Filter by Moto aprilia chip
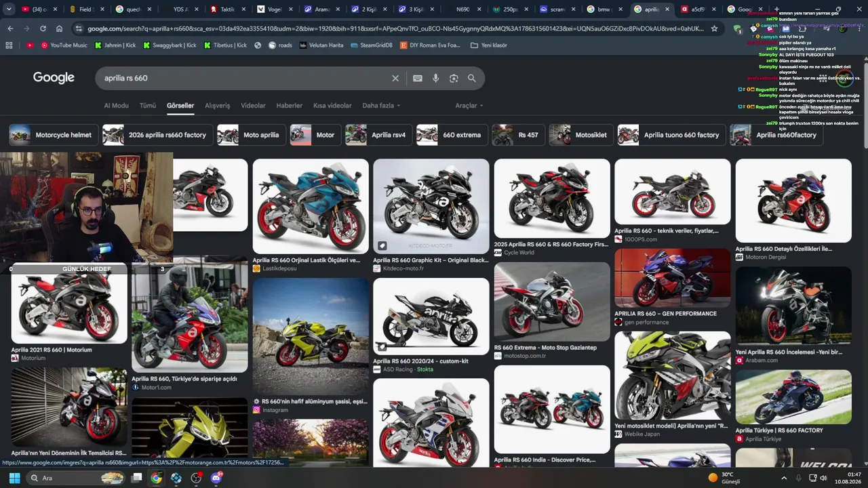Screen dimensions: 868x488 click(x=252, y=135)
